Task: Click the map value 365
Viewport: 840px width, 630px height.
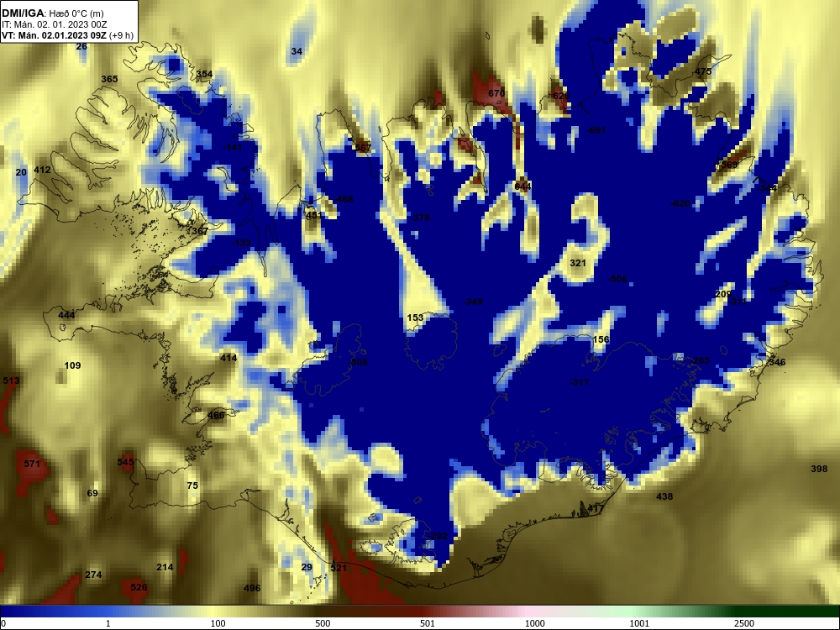Action: coord(109,79)
